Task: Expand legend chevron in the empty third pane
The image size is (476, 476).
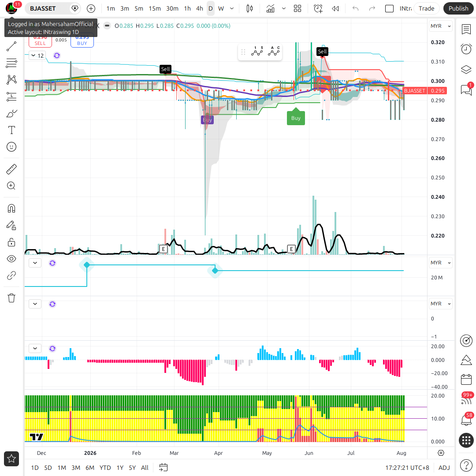Action: (x=35, y=304)
